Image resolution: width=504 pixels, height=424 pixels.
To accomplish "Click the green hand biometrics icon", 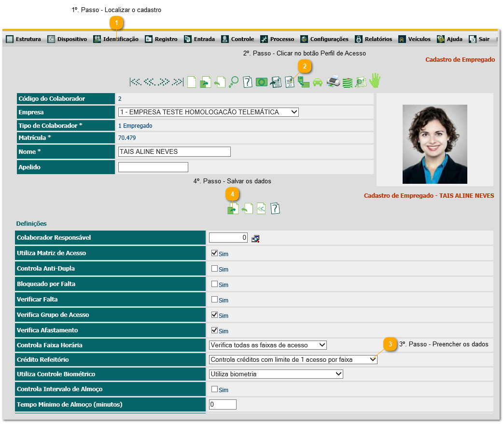I will (x=375, y=81).
